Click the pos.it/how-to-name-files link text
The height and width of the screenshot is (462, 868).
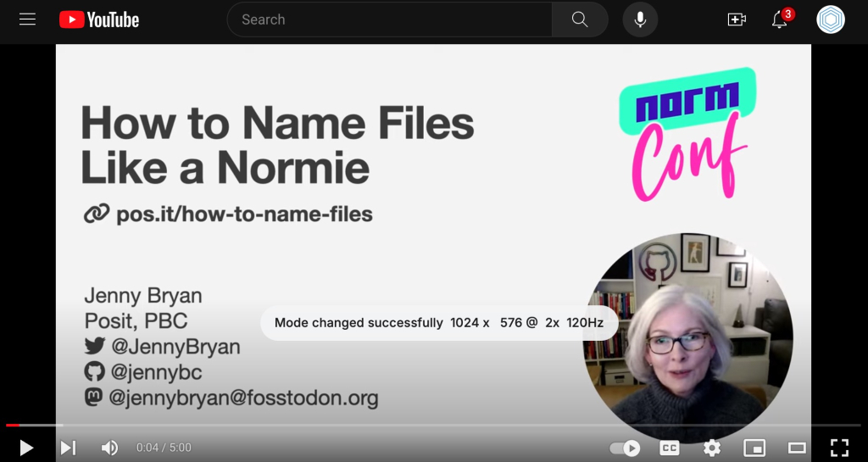[244, 214]
